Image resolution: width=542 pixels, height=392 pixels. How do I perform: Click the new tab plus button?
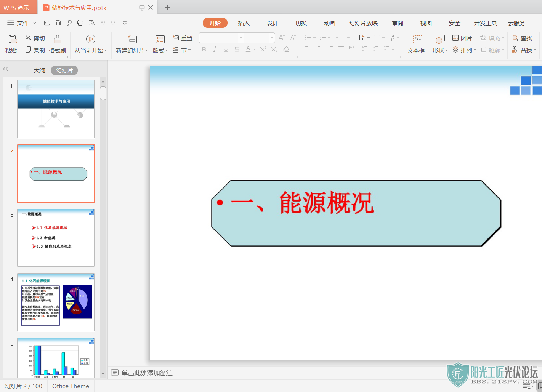coord(167,7)
